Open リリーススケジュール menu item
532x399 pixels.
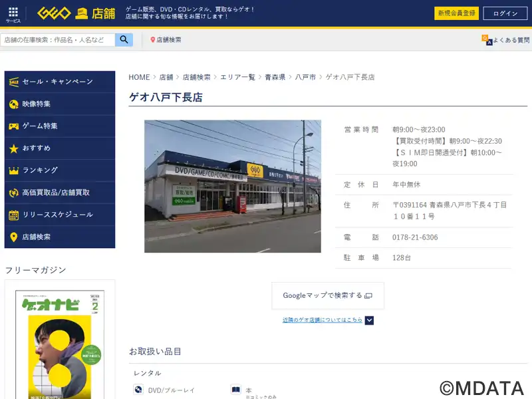click(60, 215)
